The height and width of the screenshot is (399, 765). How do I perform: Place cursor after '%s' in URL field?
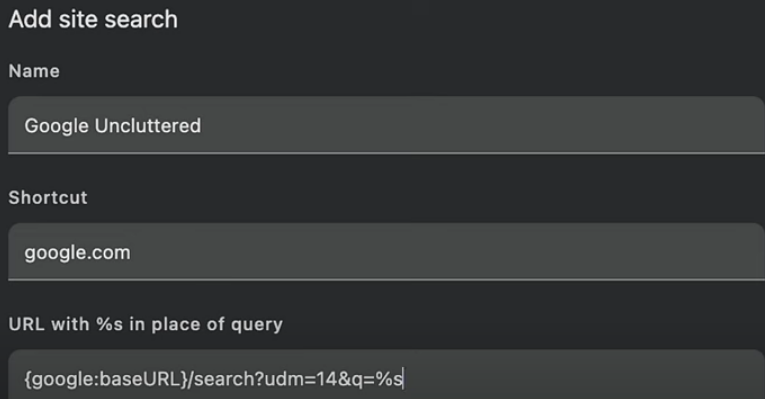403,379
